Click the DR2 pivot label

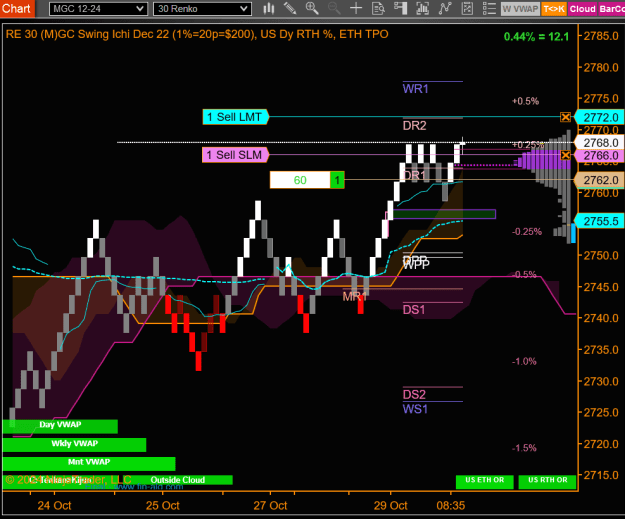415,126
